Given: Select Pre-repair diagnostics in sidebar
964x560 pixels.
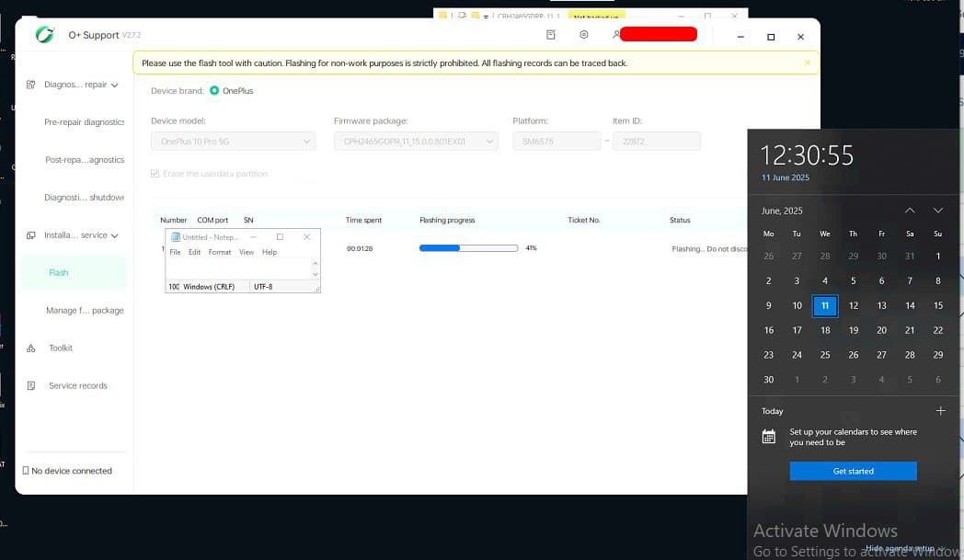Looking at the screenshot, I should (84, 122).
